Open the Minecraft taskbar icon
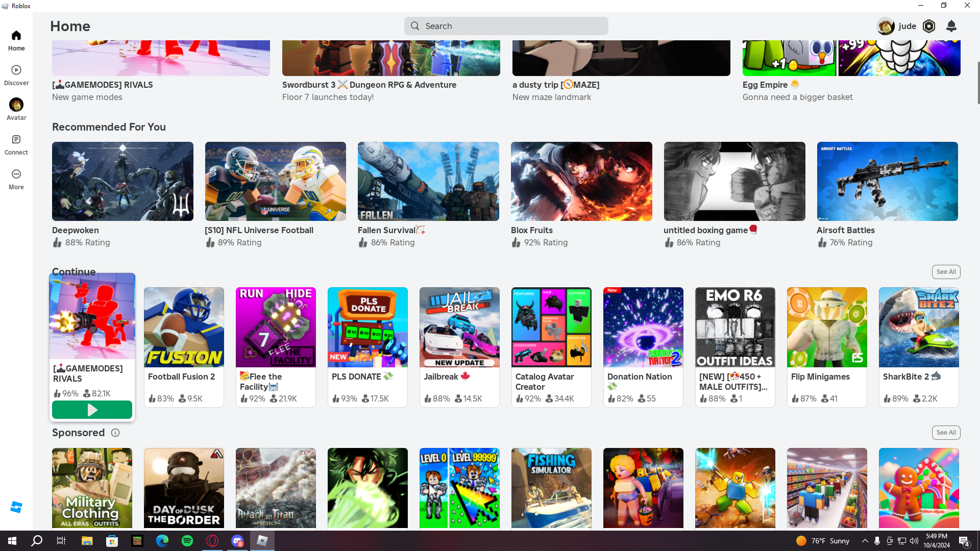The height and width of the screenshot is (551, 980). pos(137,541)
